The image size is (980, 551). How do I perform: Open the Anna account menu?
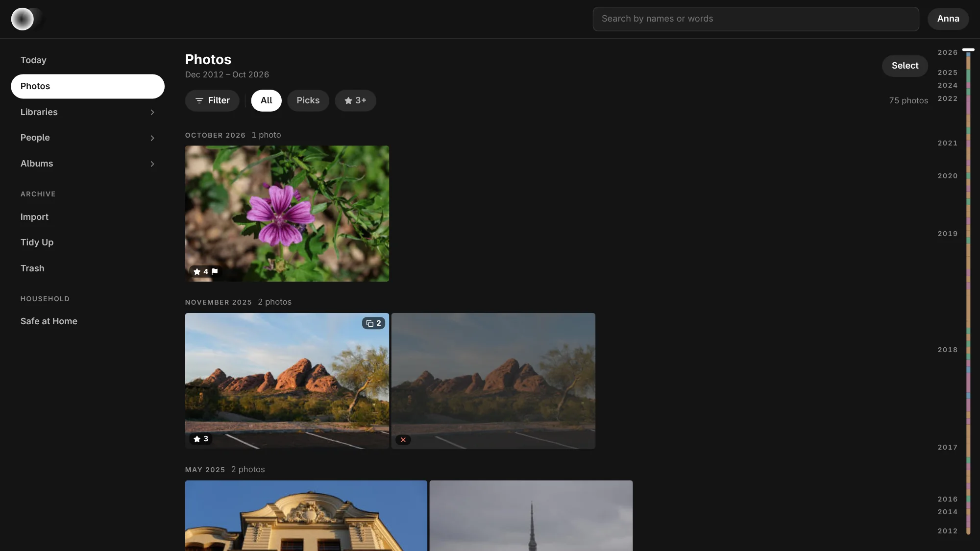[x=948, y=19]
